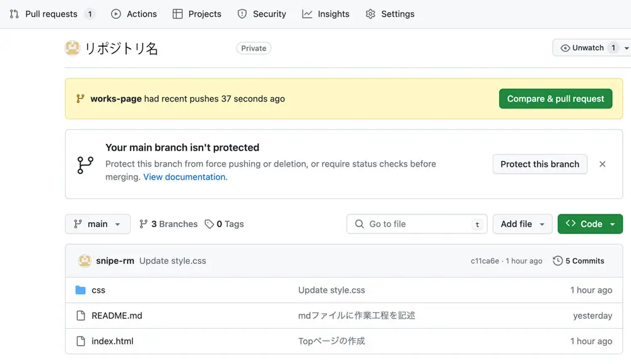Image resolution: width=631 pixels, height=364 pixels.
Task: Click the snipe-rm user avatar
Action: click(x=85, y=261)
